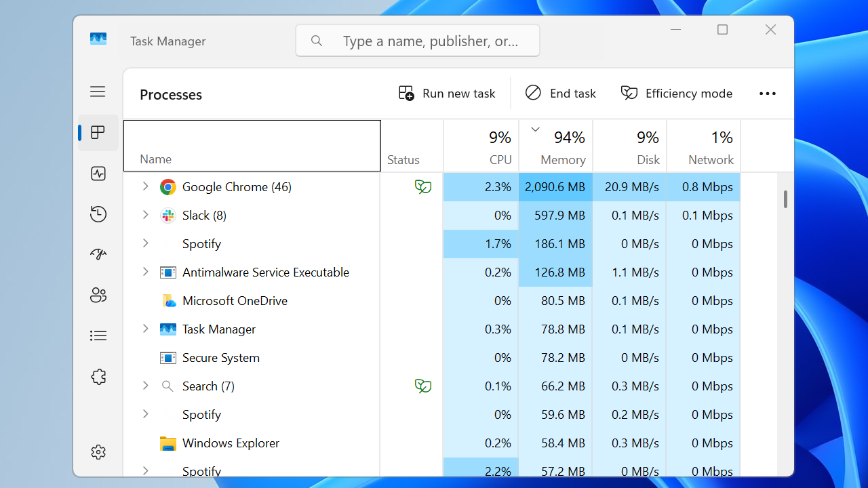This screenshot has width=868, height=488.
Task: Open Startup apps sidebar tab
Action: (x=98, y=254)
